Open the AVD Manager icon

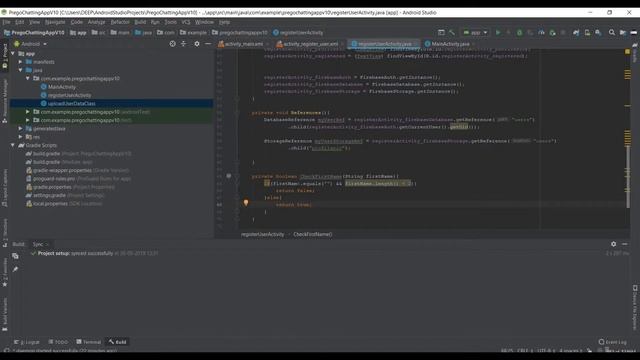[x=587, y=33]
